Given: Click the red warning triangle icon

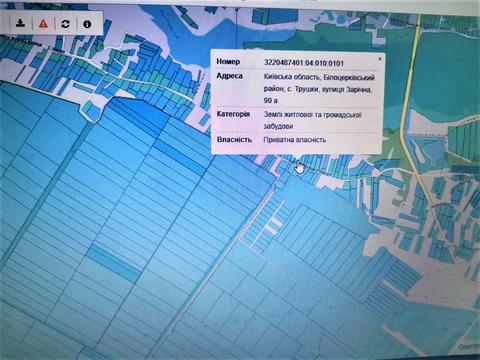Looking at the screenshot, I should [43, 24].
